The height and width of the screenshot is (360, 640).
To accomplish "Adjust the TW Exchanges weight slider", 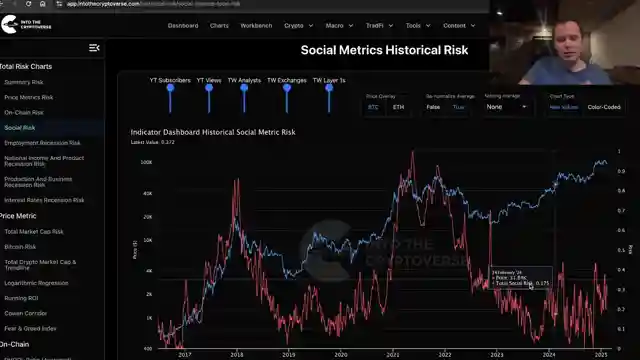I will point(287,88).
